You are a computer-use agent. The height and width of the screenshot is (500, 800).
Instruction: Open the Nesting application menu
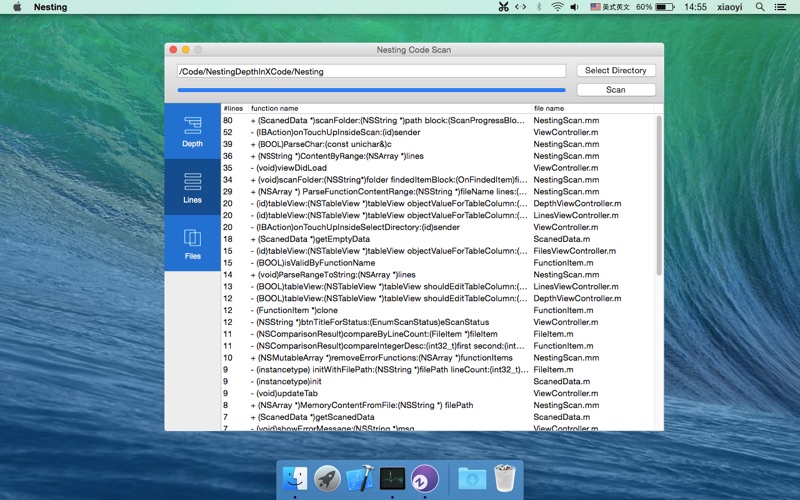[x=51, y=7]
